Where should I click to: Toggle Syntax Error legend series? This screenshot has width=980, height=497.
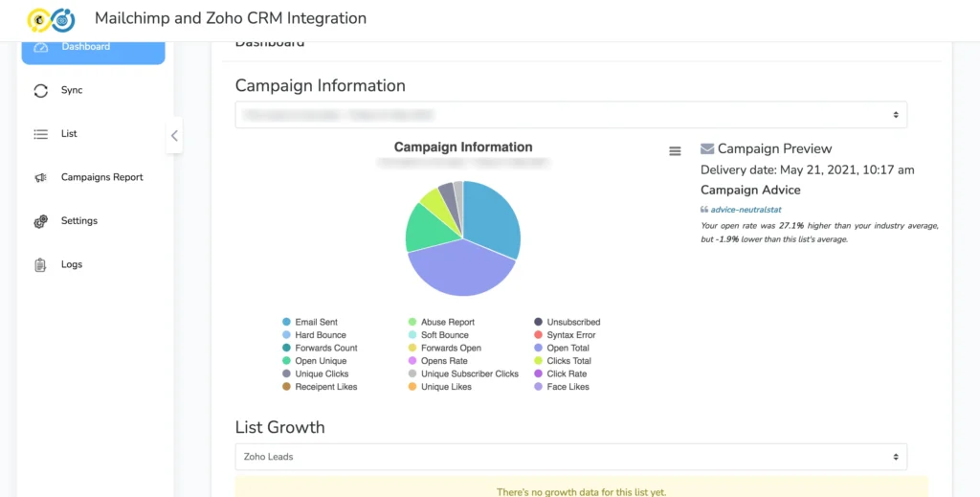coord(565,335)
